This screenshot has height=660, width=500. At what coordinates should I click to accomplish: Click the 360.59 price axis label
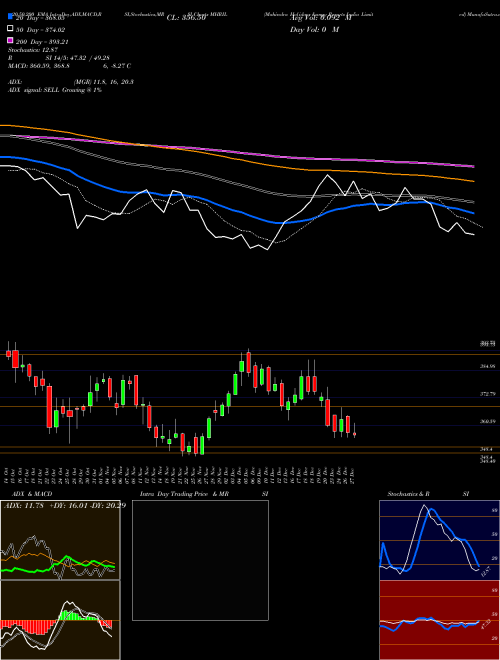[489, 421]
